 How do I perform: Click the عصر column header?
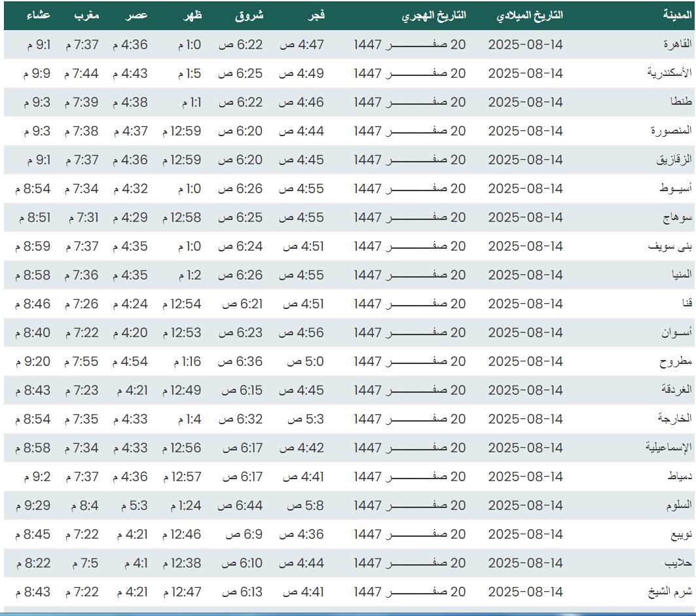tap(137, 16)
